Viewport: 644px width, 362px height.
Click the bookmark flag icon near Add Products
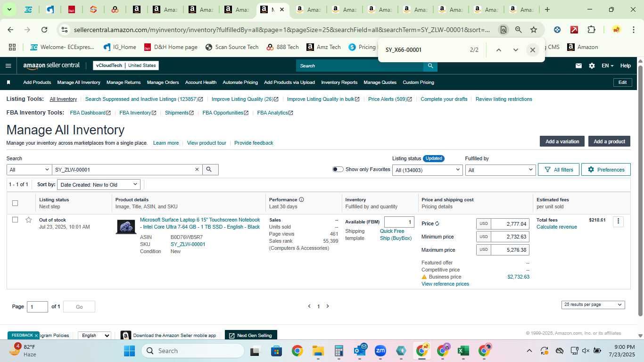pos(8,82)
